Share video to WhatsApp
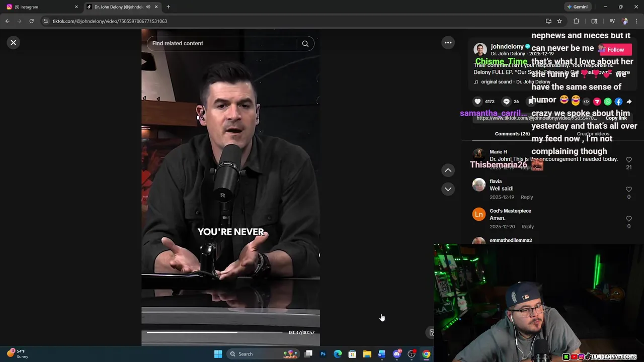 607,102
